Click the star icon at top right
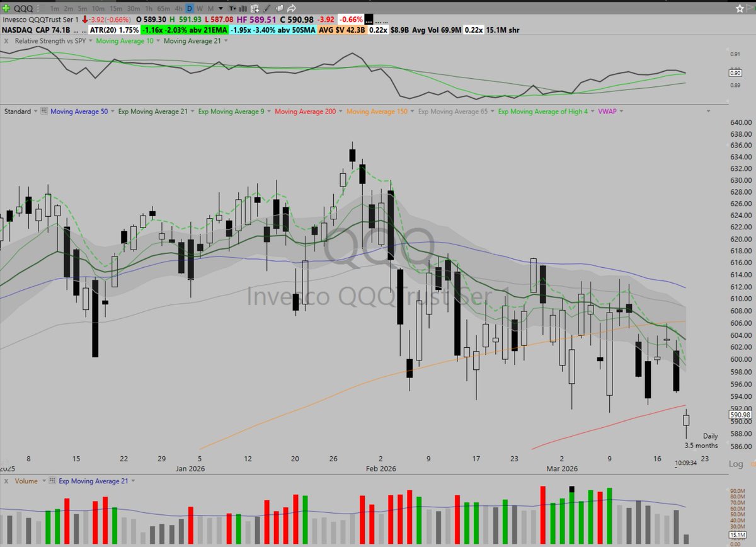Viewport: 756px width, 547px height. (x=740, y=8)
